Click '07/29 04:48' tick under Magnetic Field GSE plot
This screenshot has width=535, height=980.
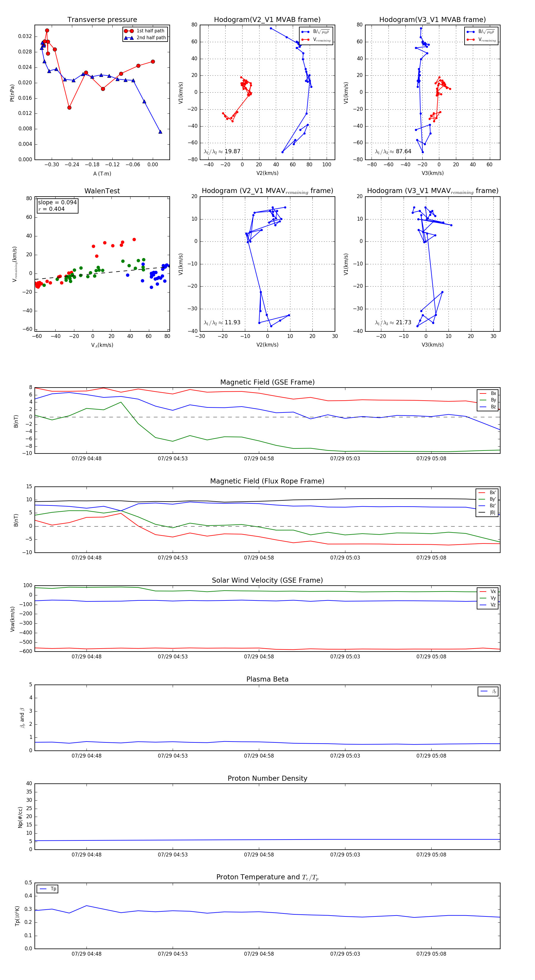86,459
